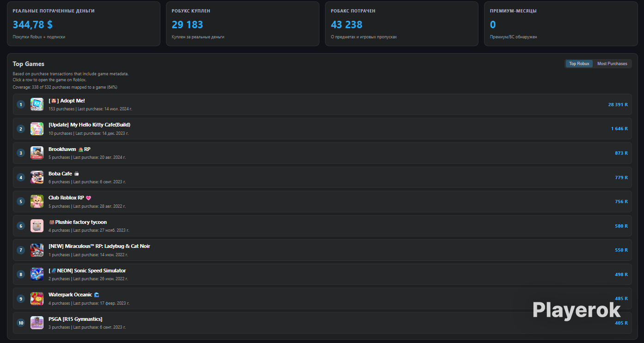
Task: Select the Brookhaven RP game icon
Action: [x=37, y=153]
